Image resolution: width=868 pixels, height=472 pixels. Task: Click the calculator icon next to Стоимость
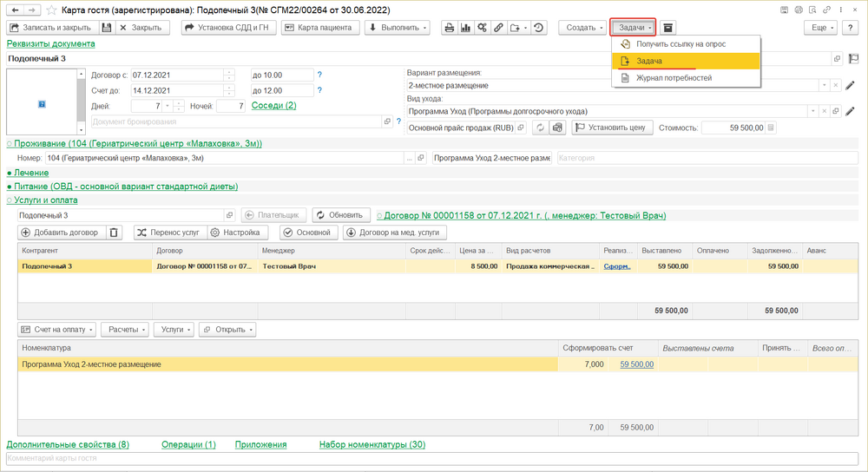point(772,128)
